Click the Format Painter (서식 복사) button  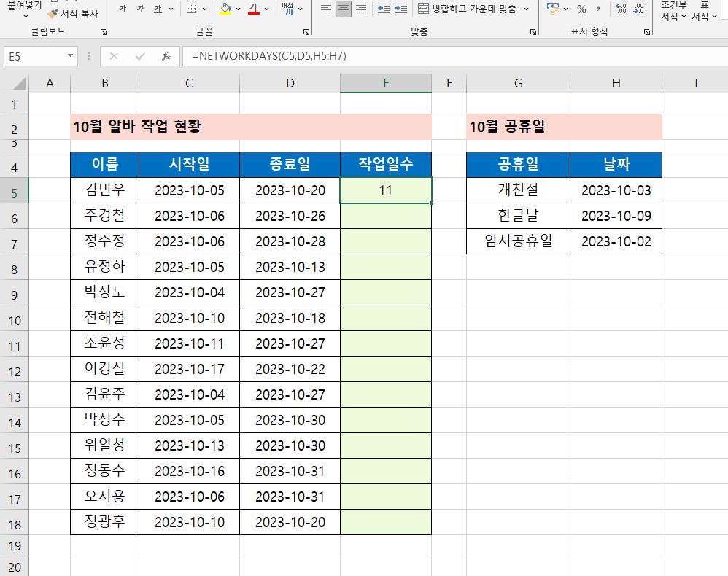[x=74, y=14]
